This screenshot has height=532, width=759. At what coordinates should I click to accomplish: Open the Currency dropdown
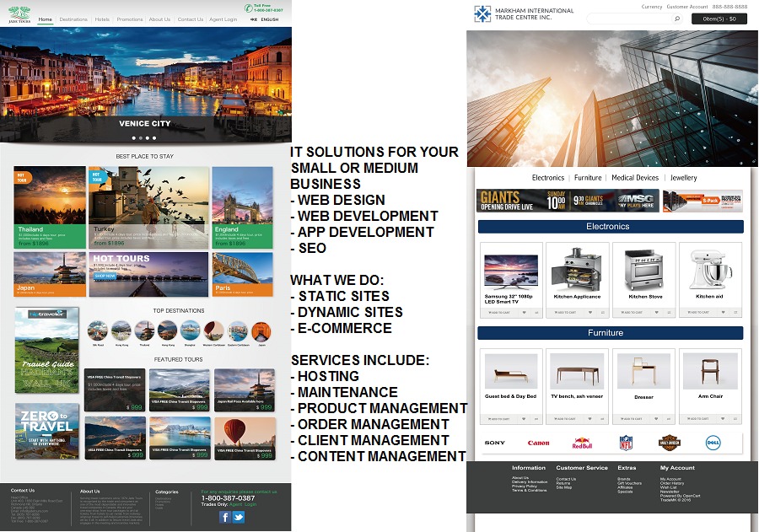(x=651, y=6)
